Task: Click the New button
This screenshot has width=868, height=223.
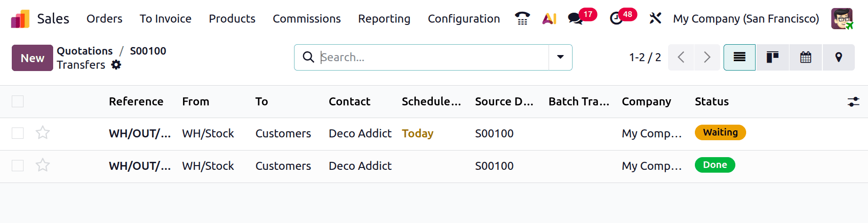Action: click(32, 58)
